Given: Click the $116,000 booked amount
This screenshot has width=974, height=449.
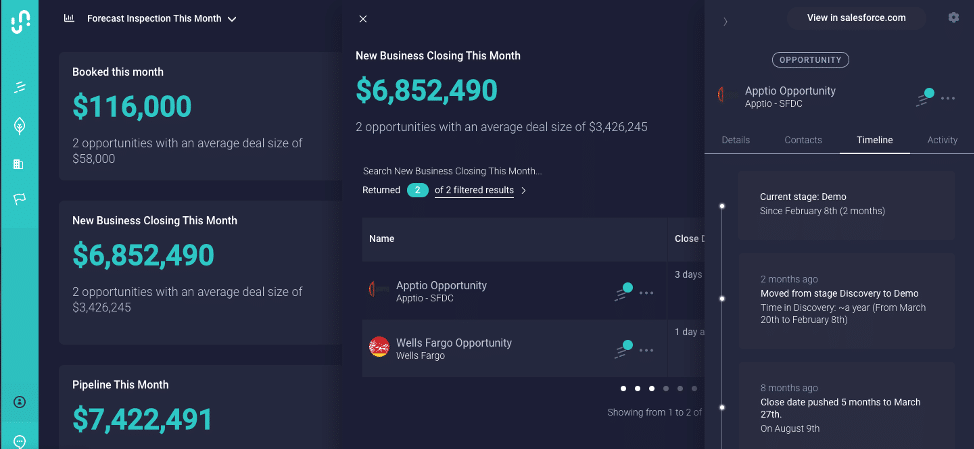Looking at the screenshot, I should pyautogui.click(x=132, y=106).
